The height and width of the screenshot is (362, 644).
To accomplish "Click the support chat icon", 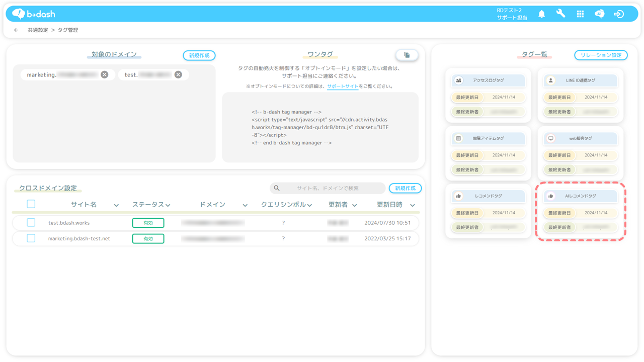I will point(599,14).
